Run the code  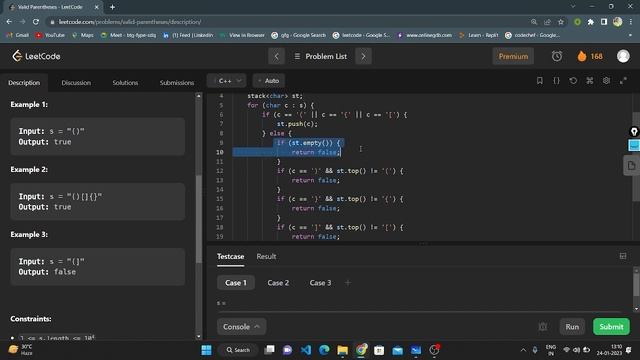572,327
